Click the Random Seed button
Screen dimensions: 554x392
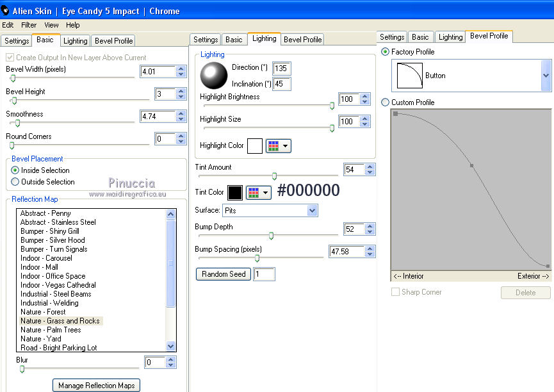(224, 274)
